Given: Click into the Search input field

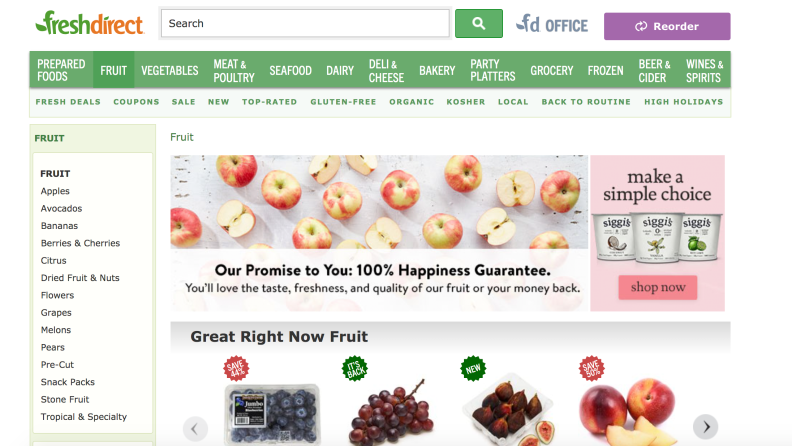Looking at the screenshot, I should [x=305, y=23].
